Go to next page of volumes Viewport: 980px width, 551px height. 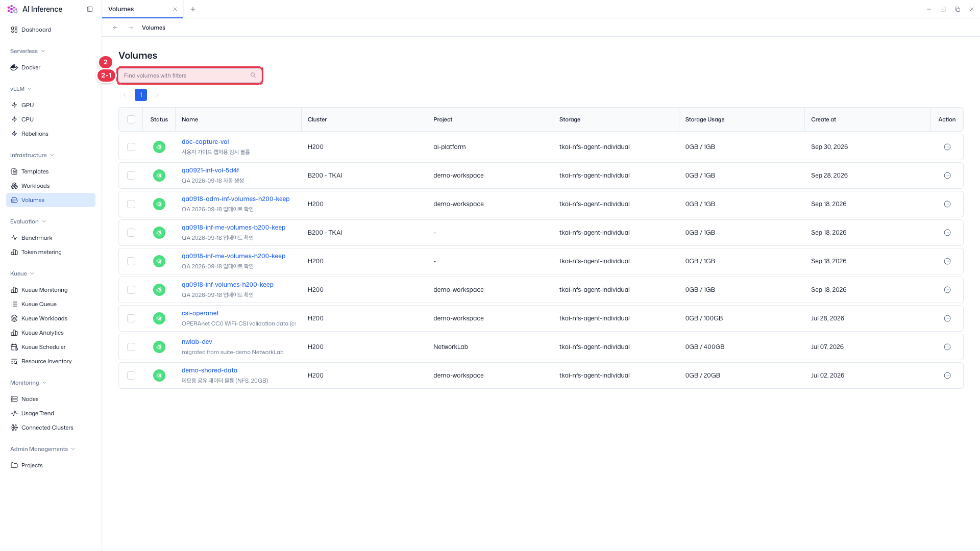point(157,95)
